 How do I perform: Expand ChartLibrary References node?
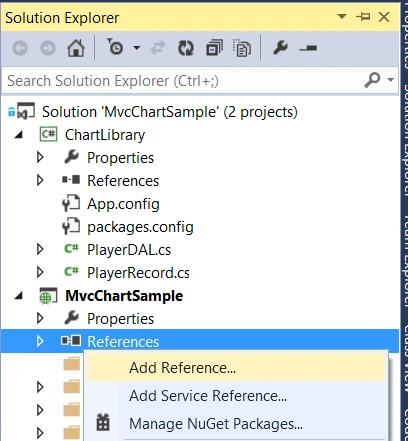point(40,180)
